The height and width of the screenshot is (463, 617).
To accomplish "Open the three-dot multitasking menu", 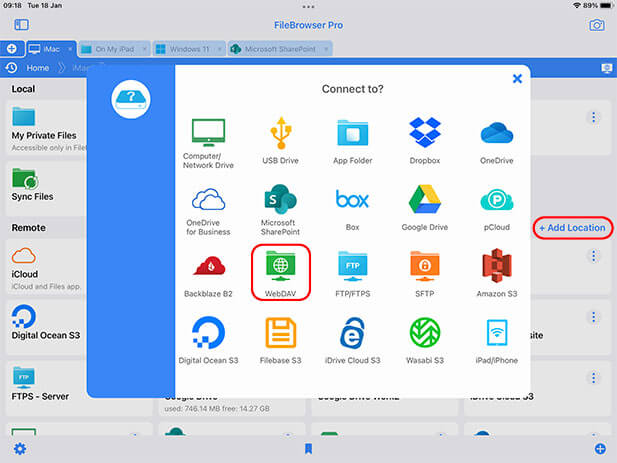I will 308,7.
